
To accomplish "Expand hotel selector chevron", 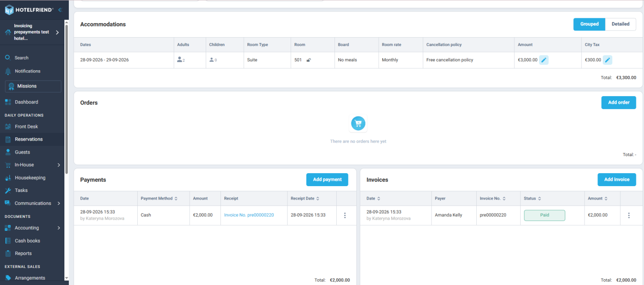I will 57,32.
